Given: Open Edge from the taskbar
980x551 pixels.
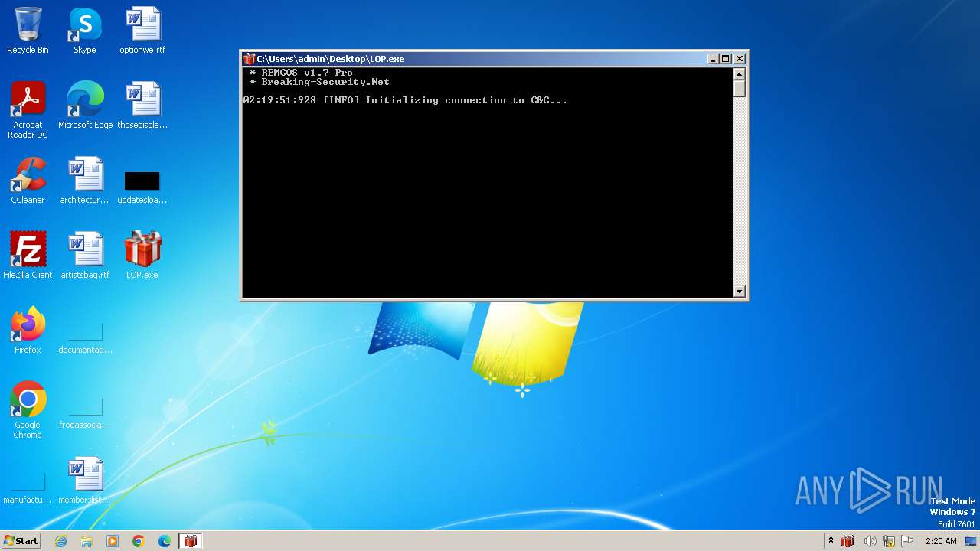Looking at the screenshot, I should pyautogui.click(x=165, y=541).
